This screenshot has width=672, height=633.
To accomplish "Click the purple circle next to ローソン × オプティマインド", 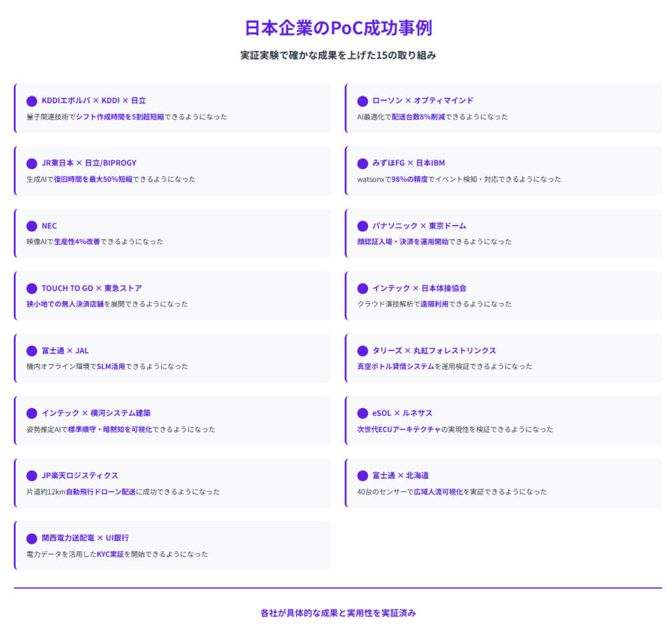I will pos(362,101).
